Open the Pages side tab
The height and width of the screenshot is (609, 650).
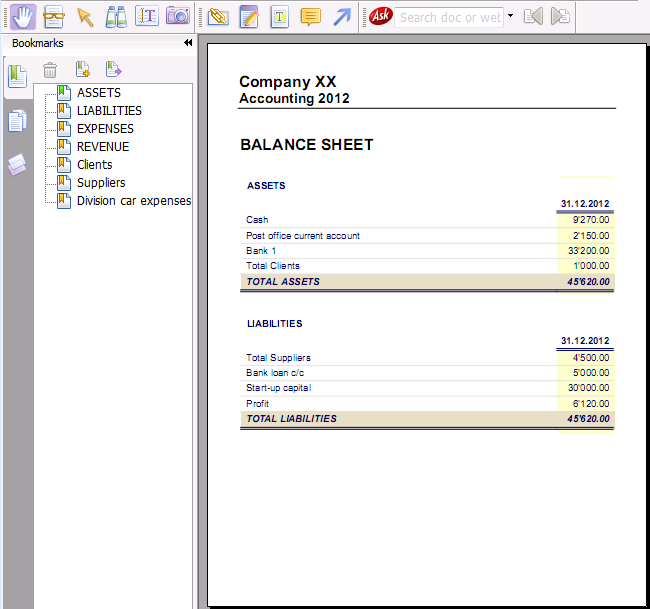(x=17, y=121)
